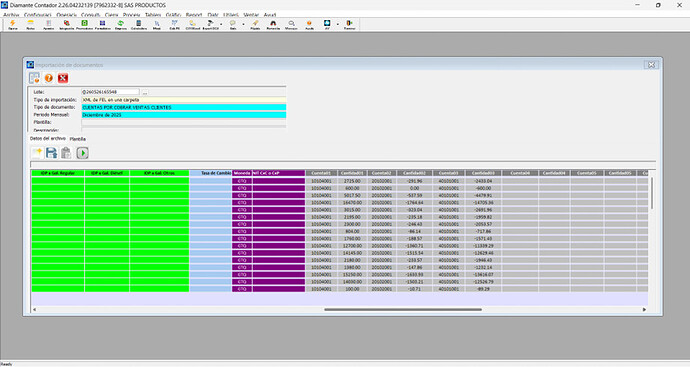This screenshot has width=690, height=367.
Task: Open the Archivo menu
Action: 11,15
